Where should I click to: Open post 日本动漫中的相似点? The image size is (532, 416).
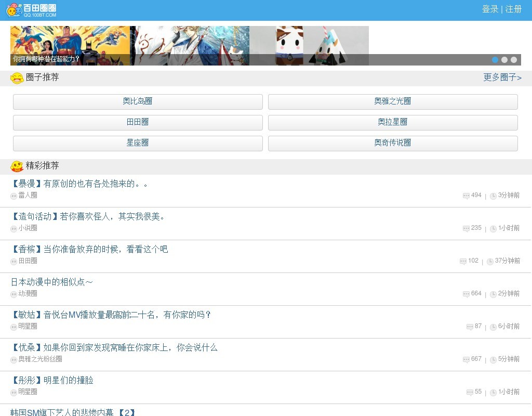tap(52, 282)
